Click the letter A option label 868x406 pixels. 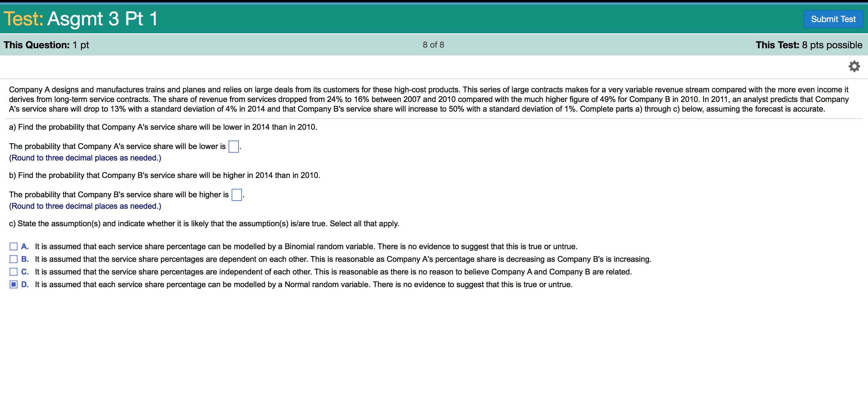coord(25,247)
